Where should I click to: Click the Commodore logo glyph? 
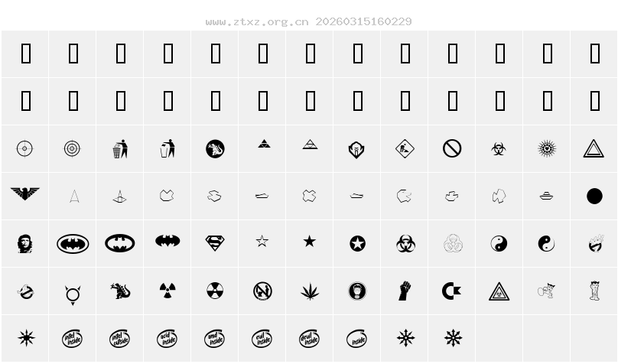click(x=452, y=291)
